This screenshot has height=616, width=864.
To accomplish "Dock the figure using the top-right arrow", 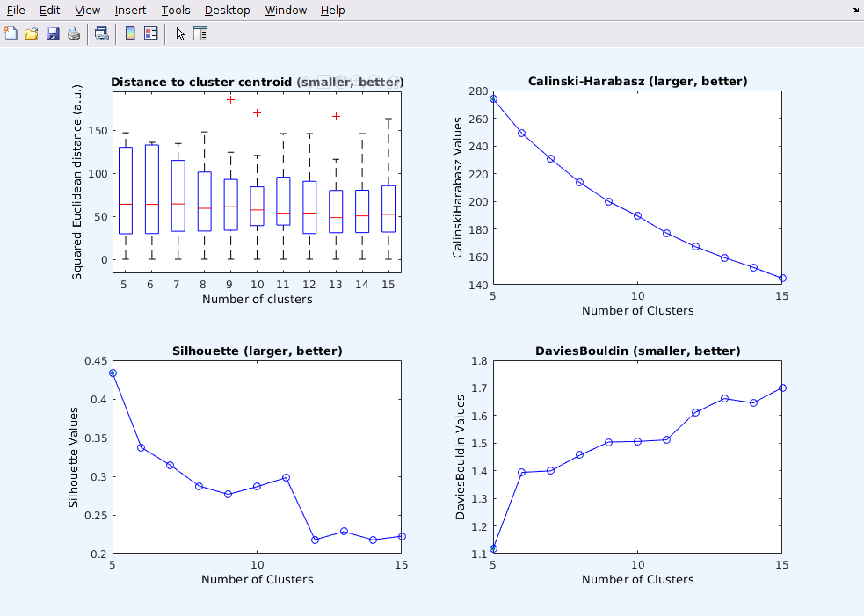I will [x=855, y=10].
